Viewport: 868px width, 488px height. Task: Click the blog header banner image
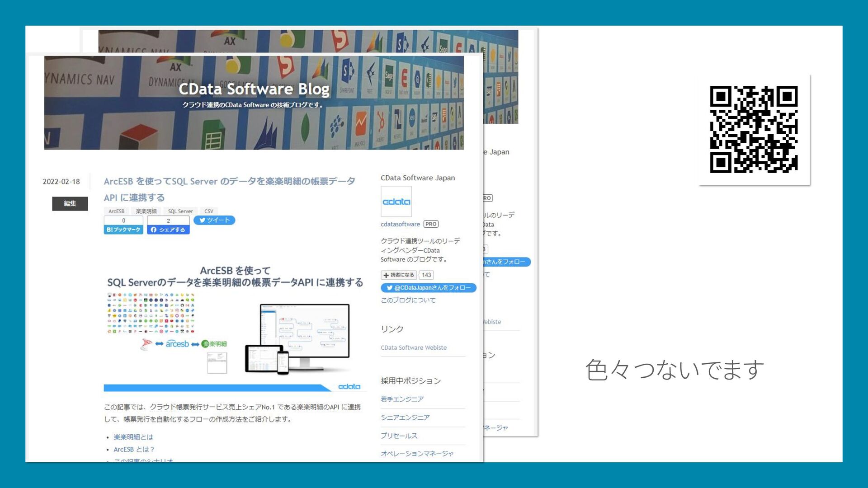(254, 103)
